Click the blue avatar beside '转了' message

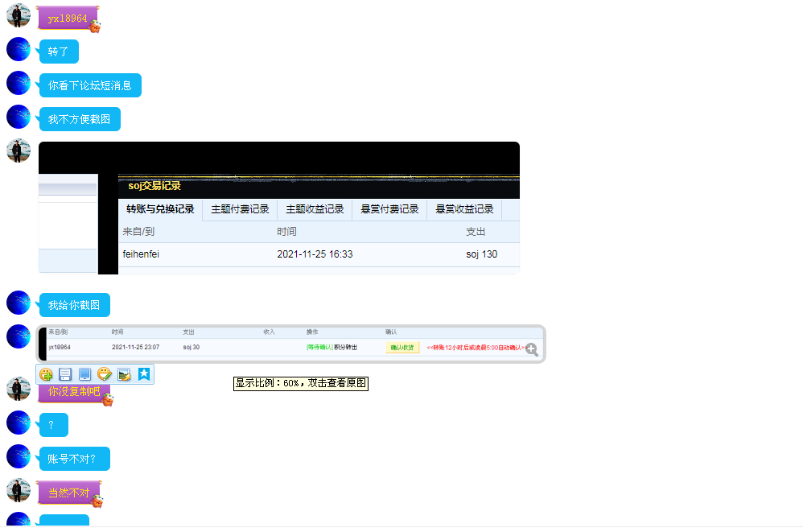click(x=18, y=49)
